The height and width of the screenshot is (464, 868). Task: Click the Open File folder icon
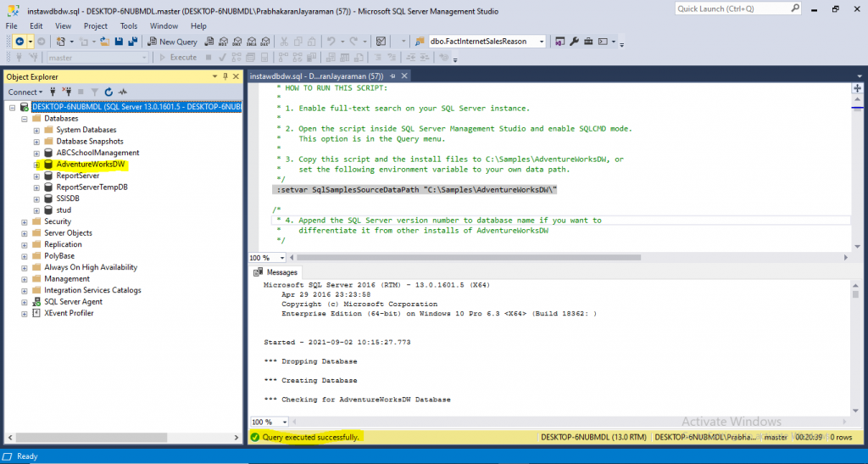[x=104, y=42]
